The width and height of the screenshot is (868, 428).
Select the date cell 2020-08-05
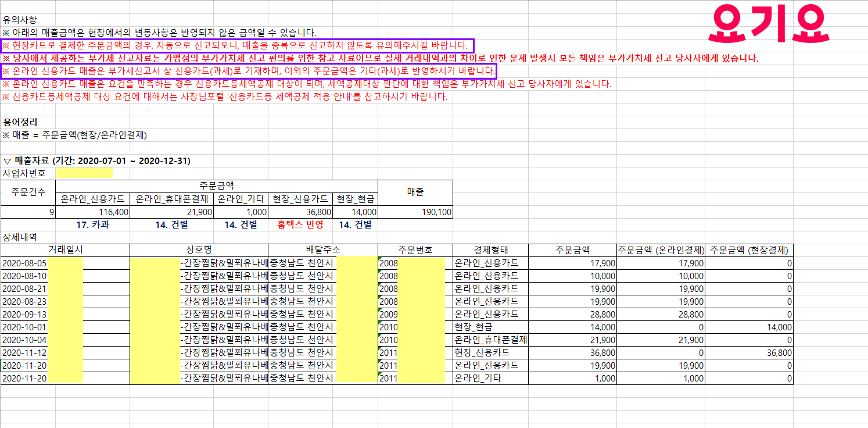pyautogui.click(x=65, y=263)
